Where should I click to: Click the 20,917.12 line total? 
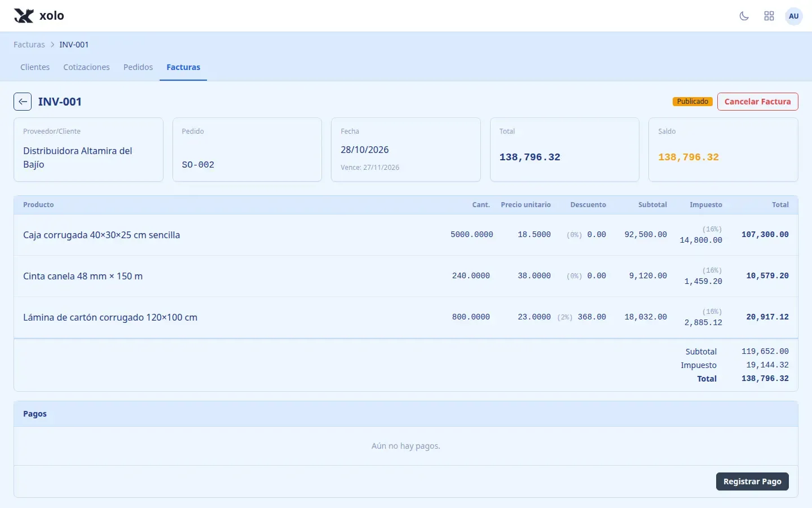tap(767, 317)
